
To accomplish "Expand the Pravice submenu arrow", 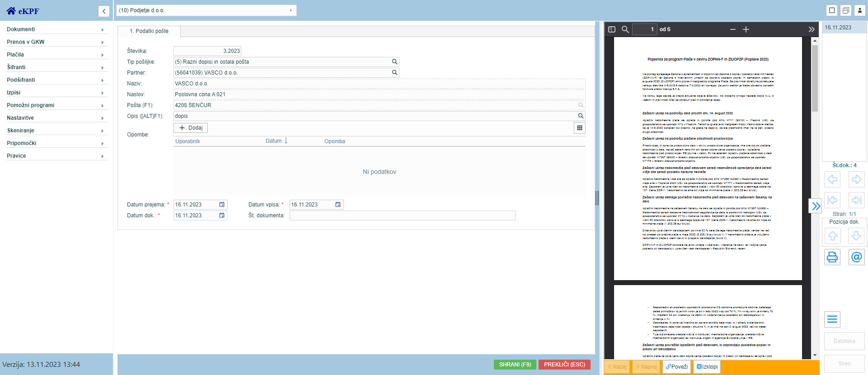I will (103, 156).
